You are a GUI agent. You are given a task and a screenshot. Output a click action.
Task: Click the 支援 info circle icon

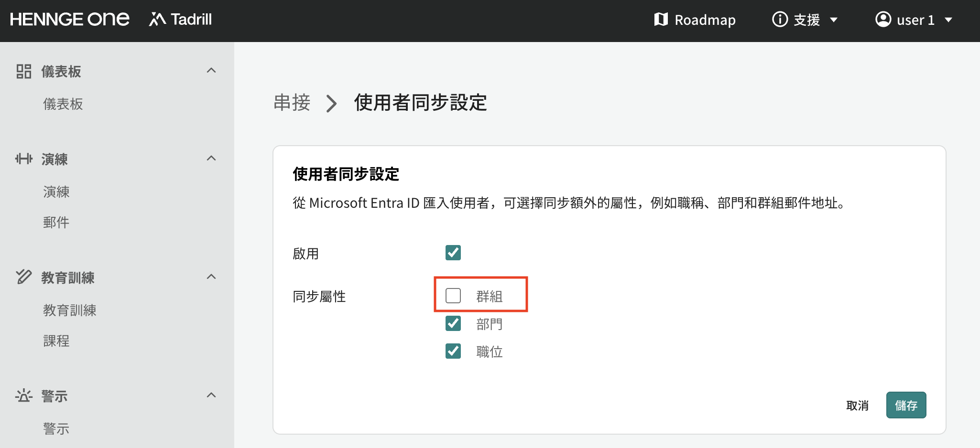click(x=780, y=20)
